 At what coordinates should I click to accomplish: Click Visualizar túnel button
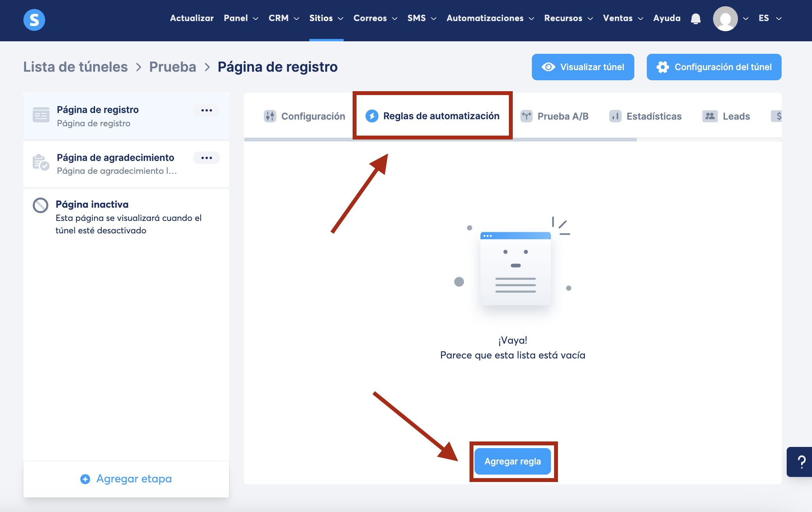[x=583, y=67]
